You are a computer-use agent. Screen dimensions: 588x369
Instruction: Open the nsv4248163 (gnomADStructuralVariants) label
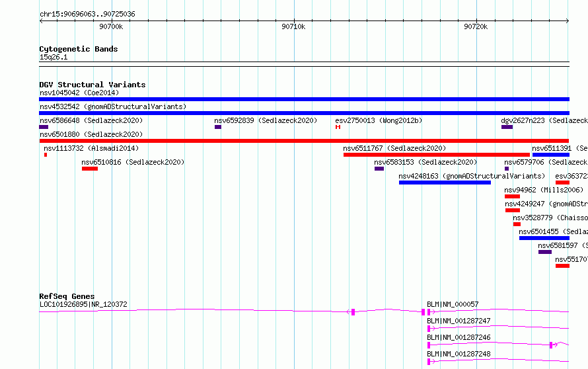click(472, 176)
